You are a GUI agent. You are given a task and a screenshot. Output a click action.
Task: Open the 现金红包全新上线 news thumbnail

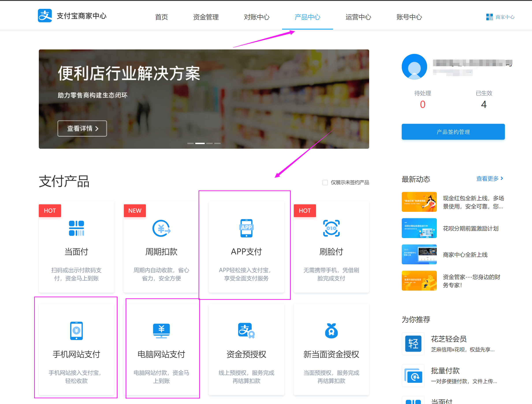419,202
